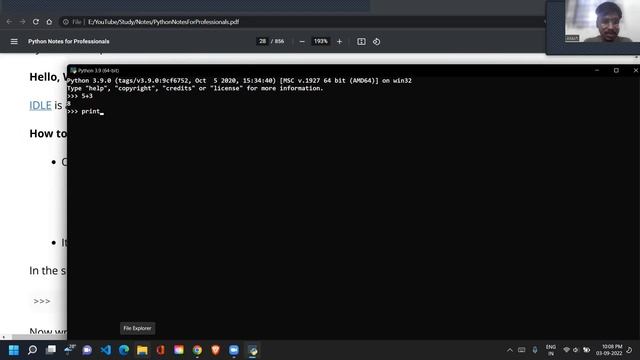Open the focus assist moon icon

click(629, 350)
